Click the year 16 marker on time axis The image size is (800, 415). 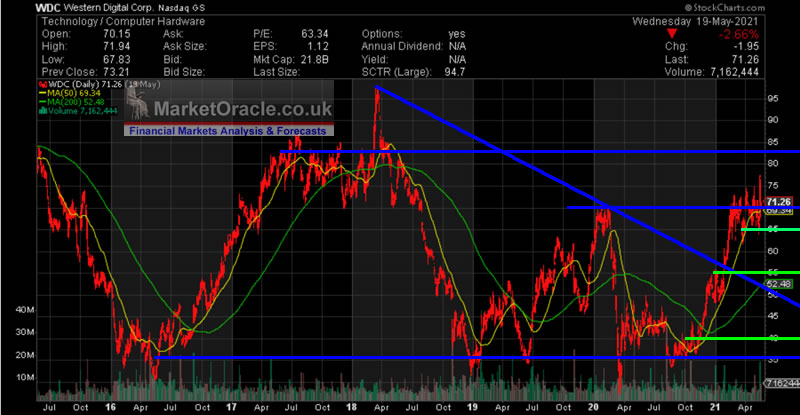(x=111, y=407)
